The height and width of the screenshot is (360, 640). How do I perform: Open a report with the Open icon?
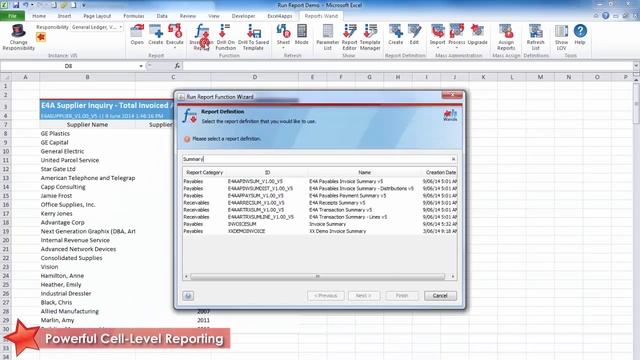137,34
